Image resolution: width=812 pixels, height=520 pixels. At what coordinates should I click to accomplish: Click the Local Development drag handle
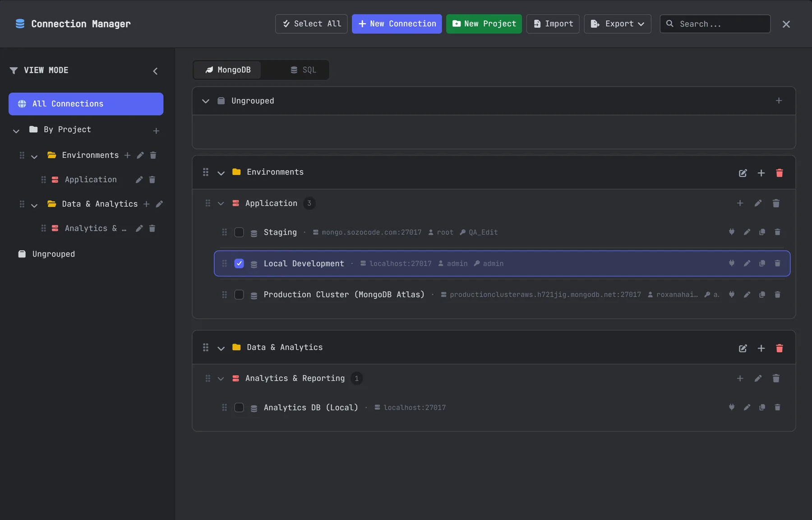[224, 263]
